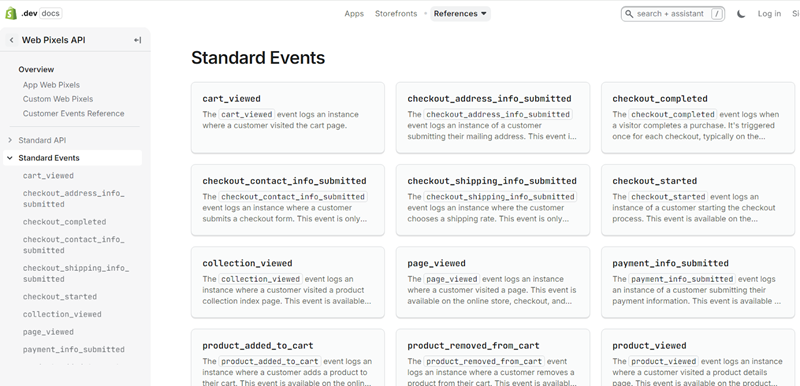This screenshot has width=800, height=386.
Task: Open checkout_completed in the sidebar
Action: [64, 222]
